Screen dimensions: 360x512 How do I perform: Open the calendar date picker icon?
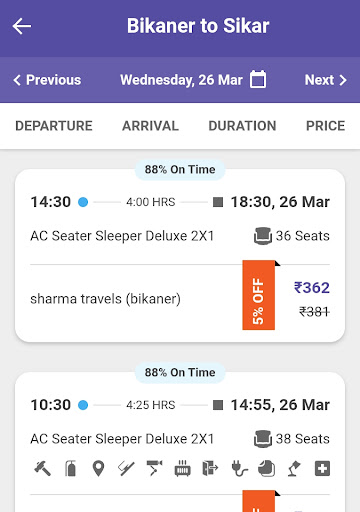click(x=258, y=79)
